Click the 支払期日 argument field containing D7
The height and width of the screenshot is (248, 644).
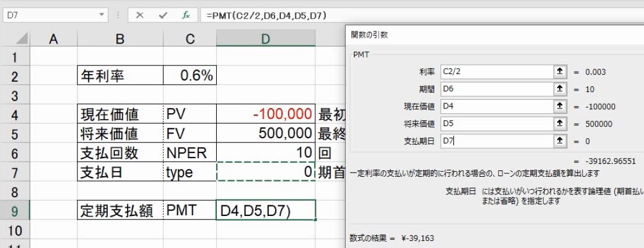[497, 141]
